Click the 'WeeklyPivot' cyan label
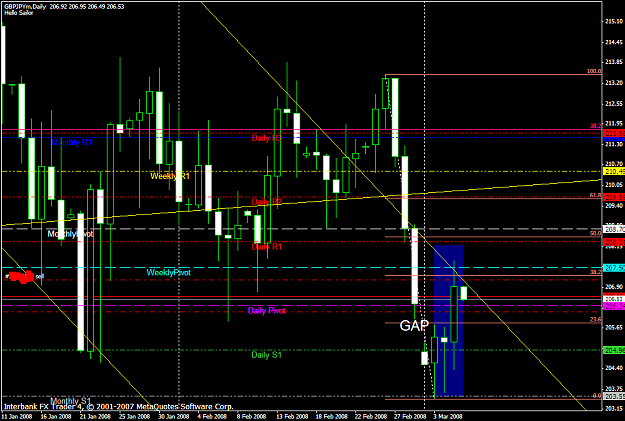 169,273
